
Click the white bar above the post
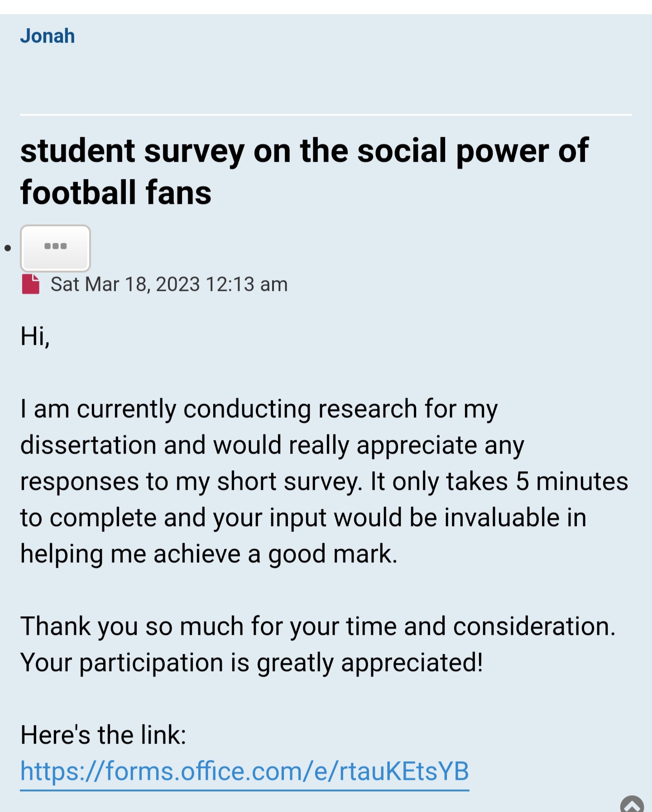pyautogui.click(x=326, y=7)
